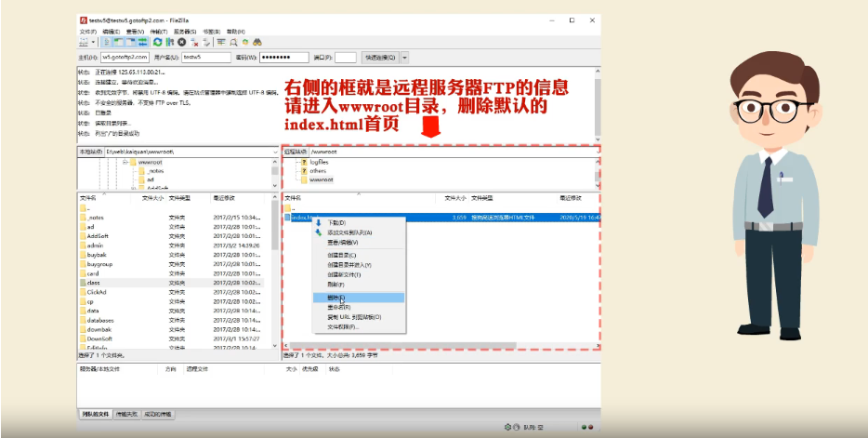Viewport: 868px width, 438px height.
Task: Toggle the message log pane toolbar icon
Action: click(108, 42)
